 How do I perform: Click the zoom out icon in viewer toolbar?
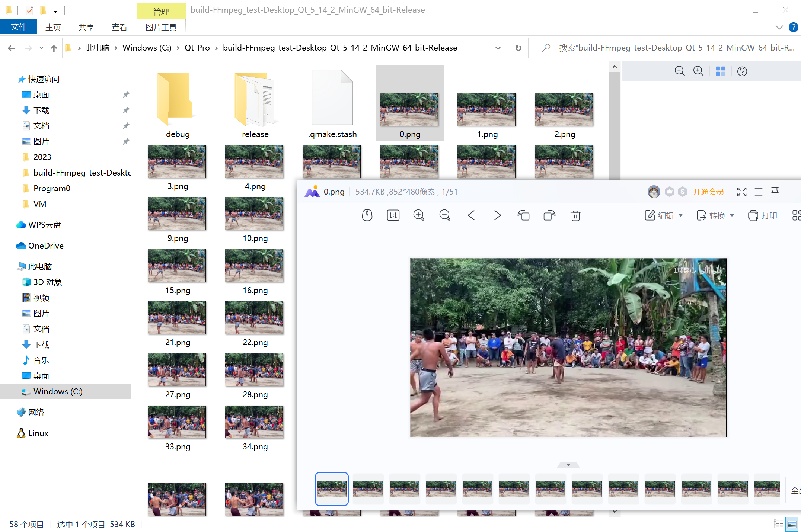click(445, 215)
